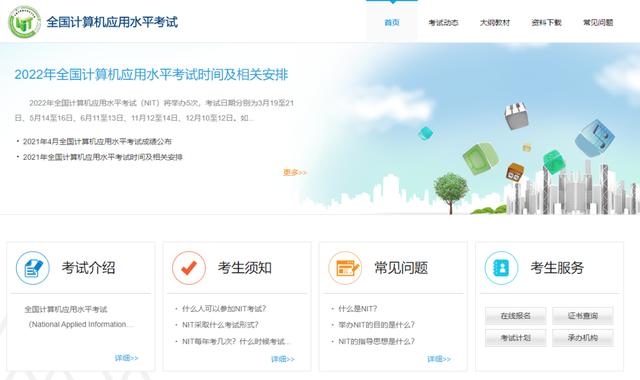Screen dimensions: 640x380
Task: Click the 承办机构 button
Action: [x=582, y=338]
